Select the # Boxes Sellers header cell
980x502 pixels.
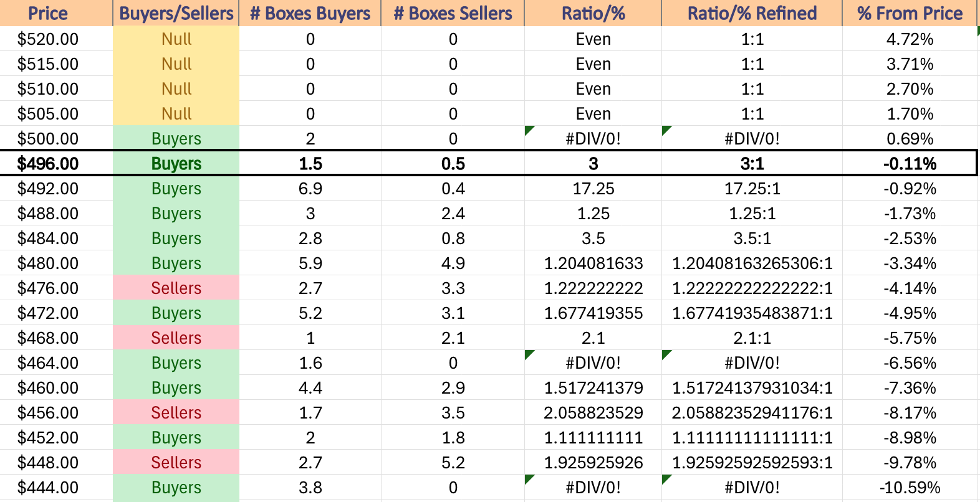[453, 13]
